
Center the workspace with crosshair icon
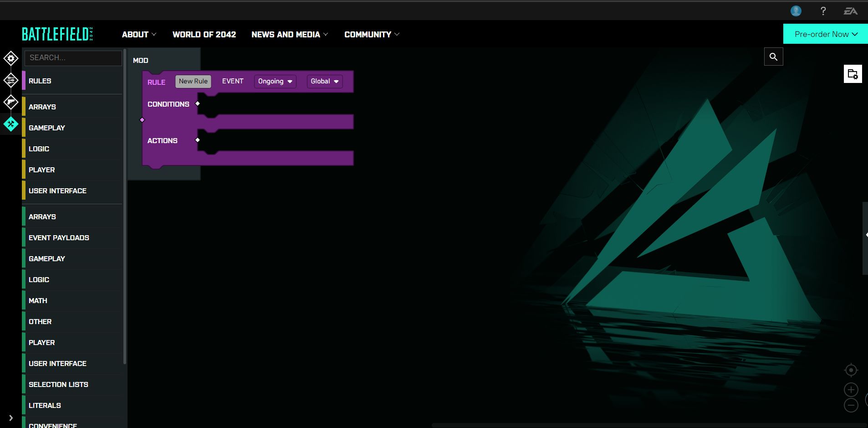pyautogui.click(x=851, y=370)
